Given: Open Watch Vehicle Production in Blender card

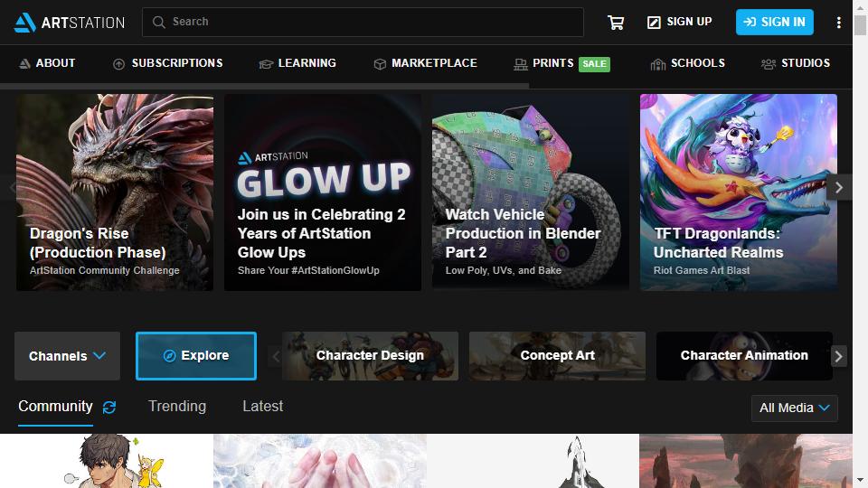Looking at the screenshot, I should click(531, 192).
